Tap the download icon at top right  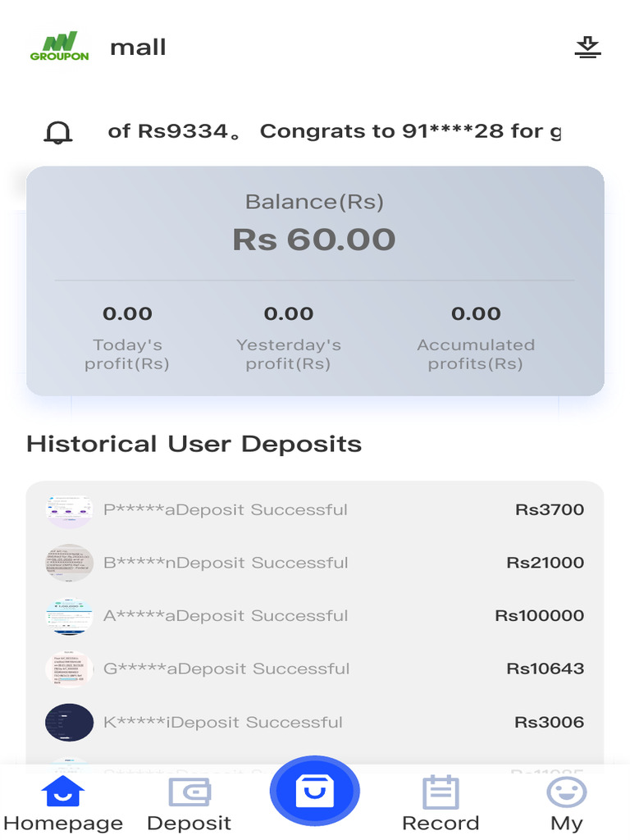[x=587, y=48]
